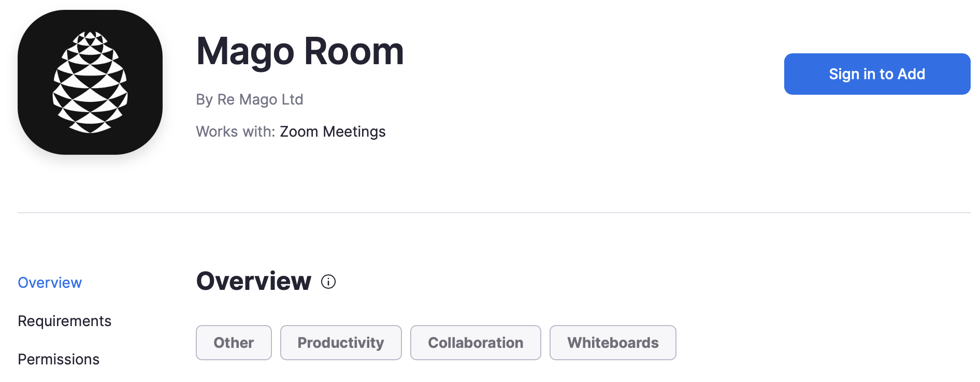Click the 'Works with:' label
The width and height of the screenshot is (980, 382).
pyautogui.click(x=235, y=131)
